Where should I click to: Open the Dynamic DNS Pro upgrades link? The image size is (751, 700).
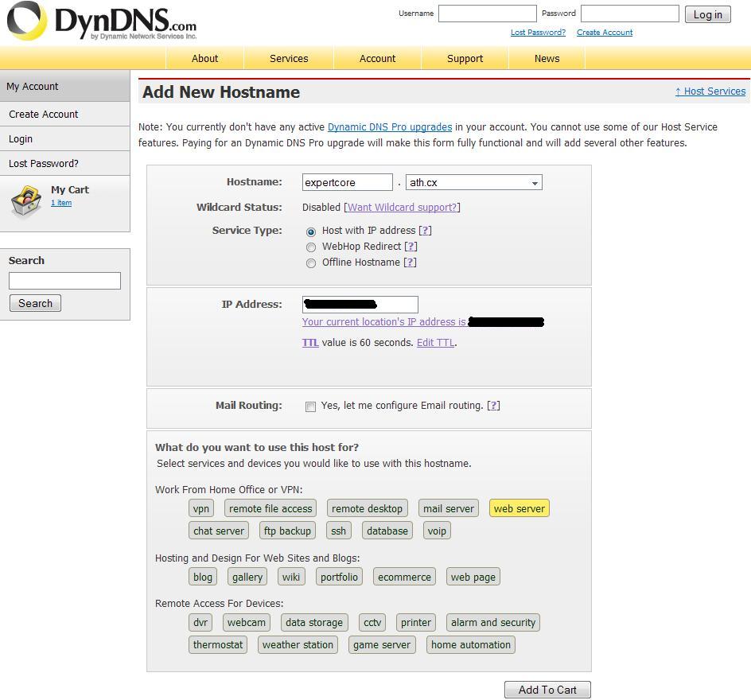(390, 127)
